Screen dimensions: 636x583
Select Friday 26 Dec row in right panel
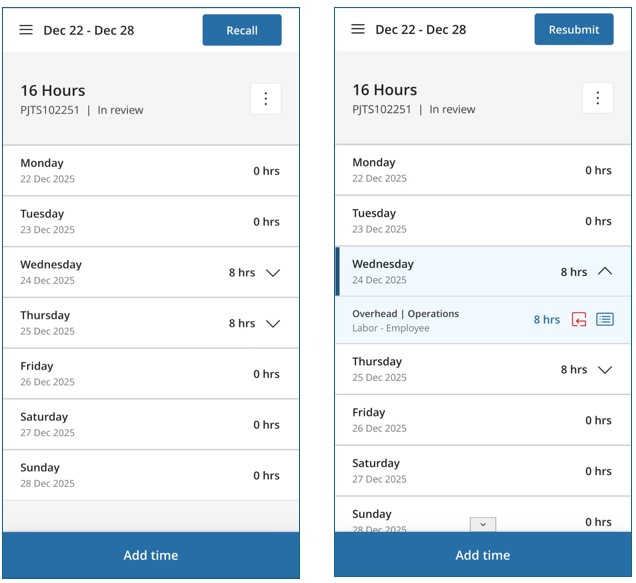tap(483, 420)
